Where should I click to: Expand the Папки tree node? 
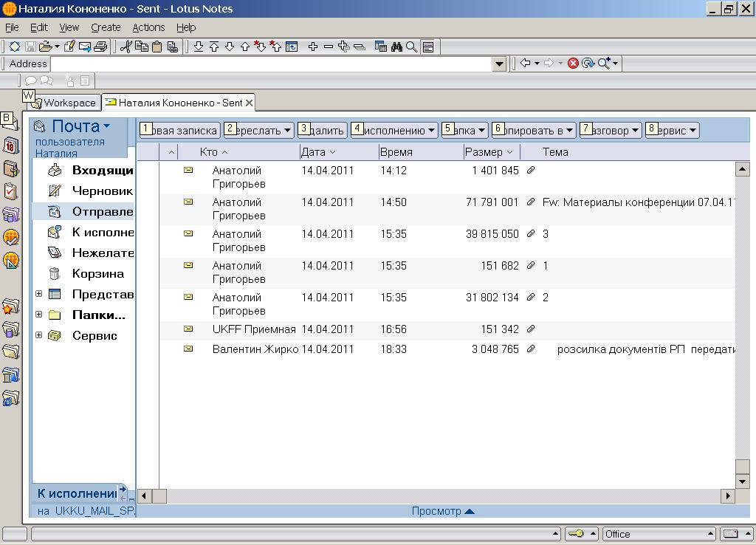point(39,315)
